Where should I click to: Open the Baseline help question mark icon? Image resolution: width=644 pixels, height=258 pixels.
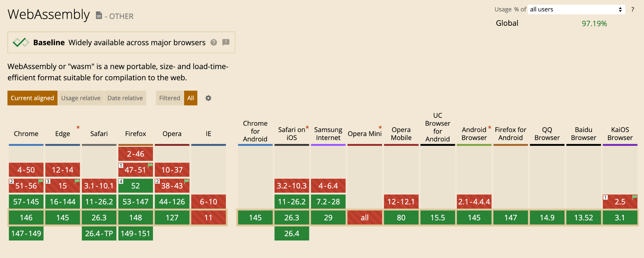coord(214,42)
